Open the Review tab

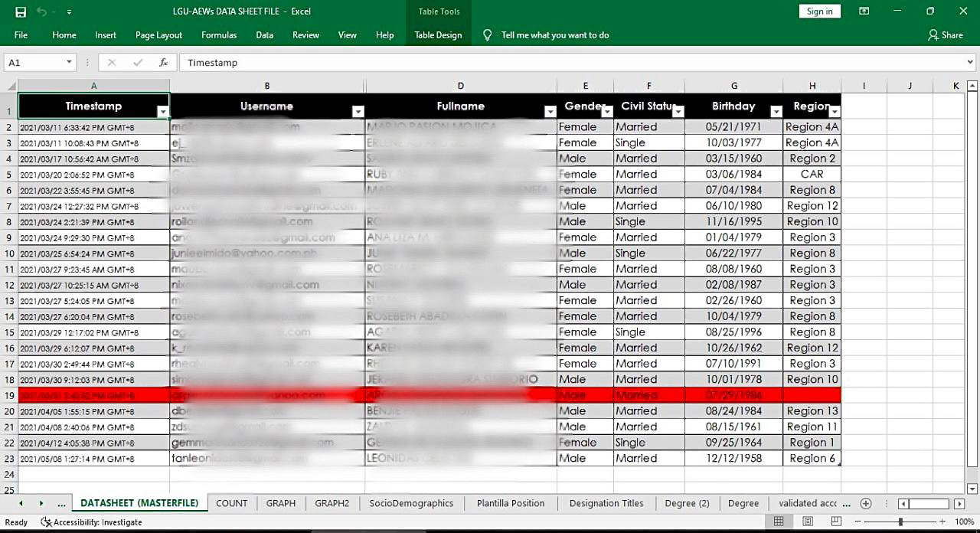coord(305,35)
